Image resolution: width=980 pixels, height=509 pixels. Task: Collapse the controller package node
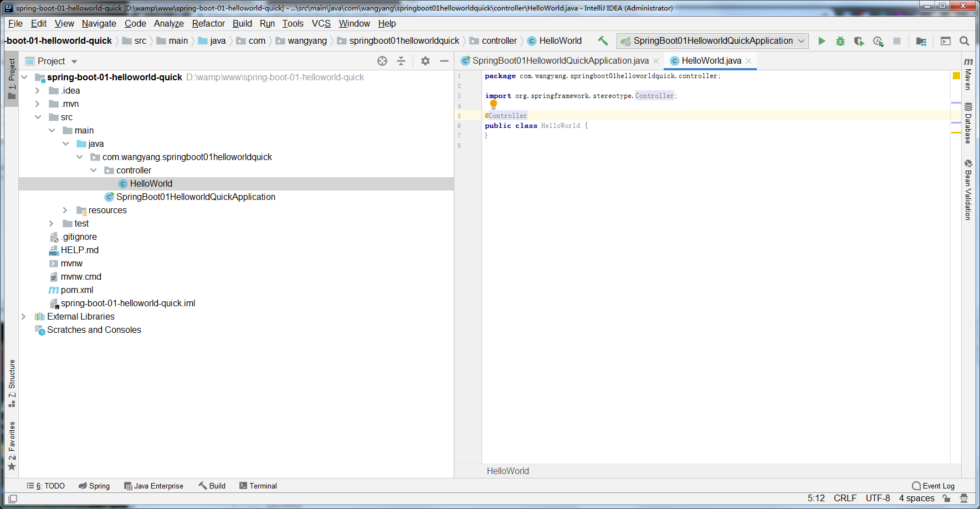93,170
